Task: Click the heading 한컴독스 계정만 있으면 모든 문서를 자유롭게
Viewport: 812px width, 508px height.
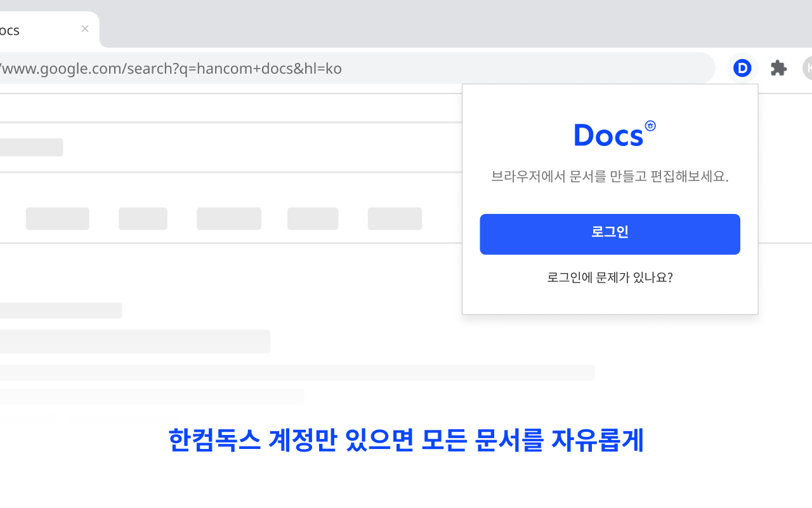Action: pyautogui.click(x=406, y=440)
